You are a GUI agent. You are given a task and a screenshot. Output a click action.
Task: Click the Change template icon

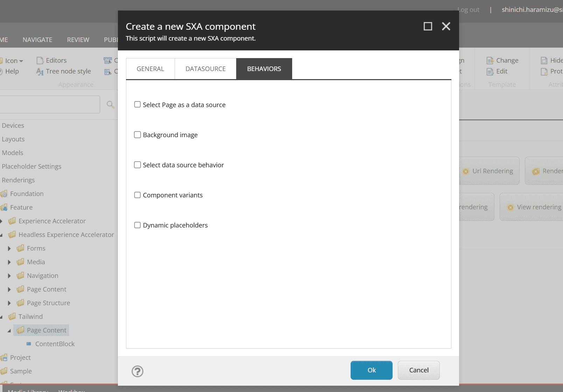coord(490,61)
